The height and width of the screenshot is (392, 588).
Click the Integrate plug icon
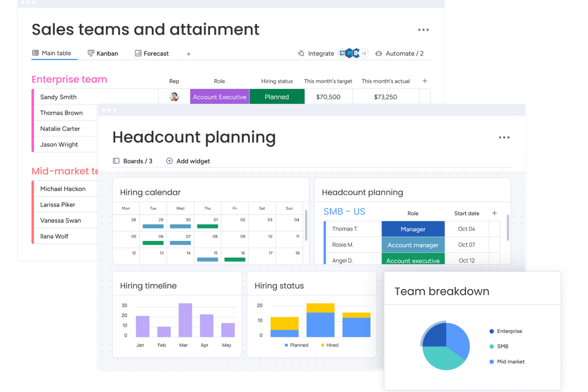(x=301, y=53)
